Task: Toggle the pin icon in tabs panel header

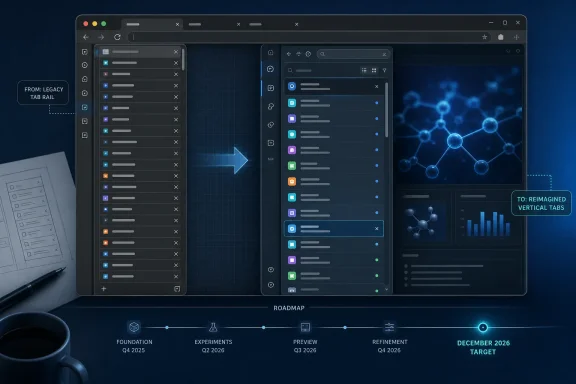Action: 385,70
